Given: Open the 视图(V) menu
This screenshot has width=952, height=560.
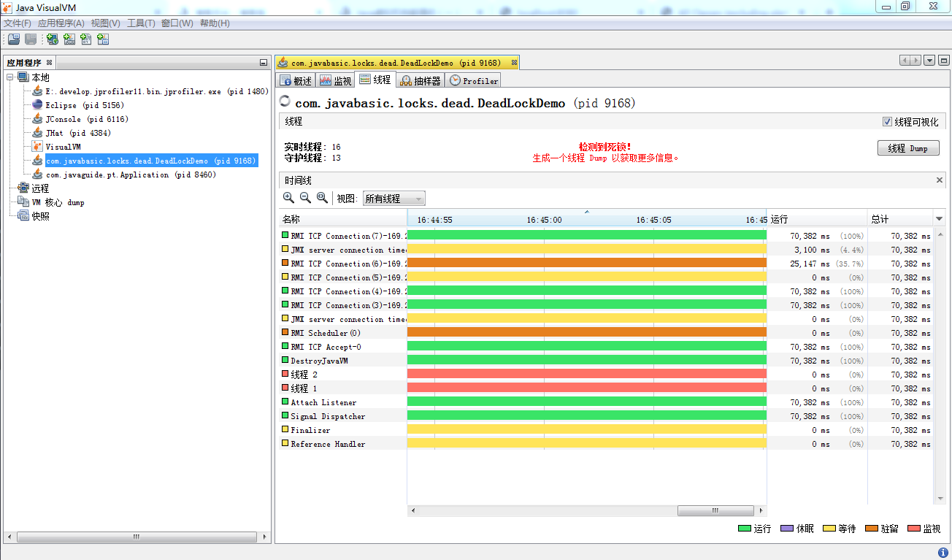Looking at the screenshot, I should tap(106, 23).
